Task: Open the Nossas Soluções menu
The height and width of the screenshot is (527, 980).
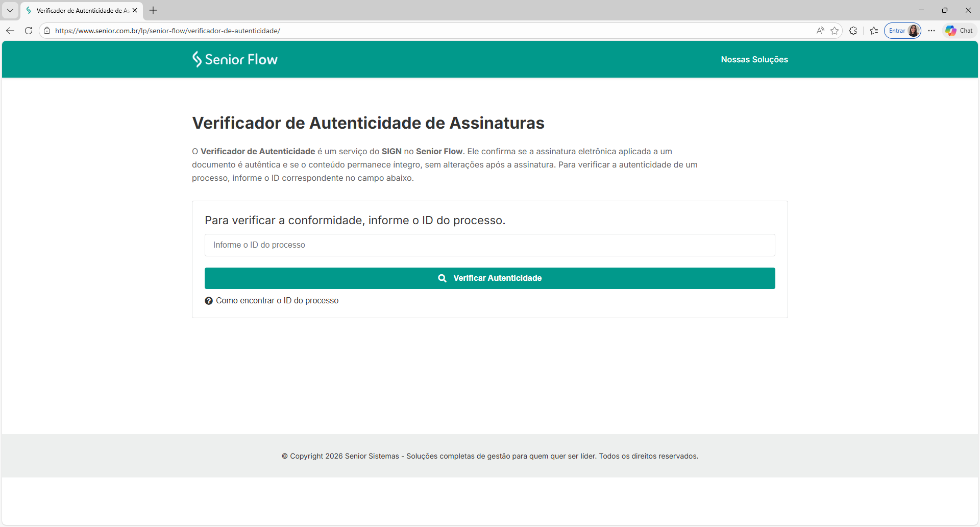Action: coord(754,59)
